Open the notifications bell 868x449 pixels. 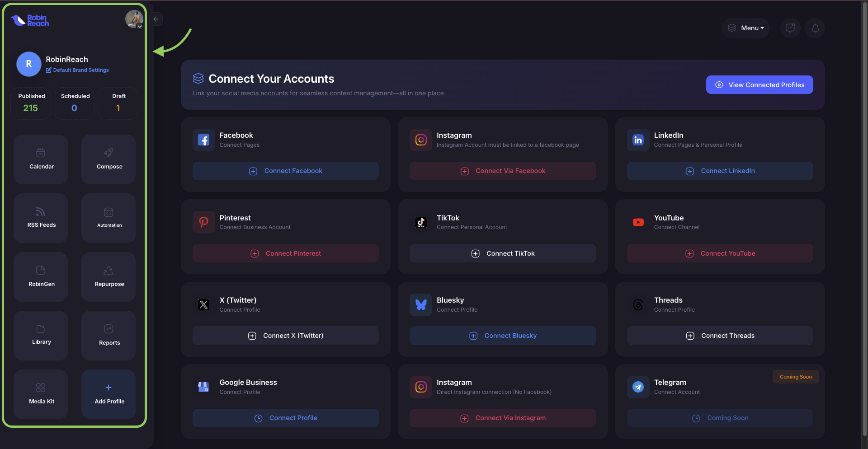tap(815, 28)
